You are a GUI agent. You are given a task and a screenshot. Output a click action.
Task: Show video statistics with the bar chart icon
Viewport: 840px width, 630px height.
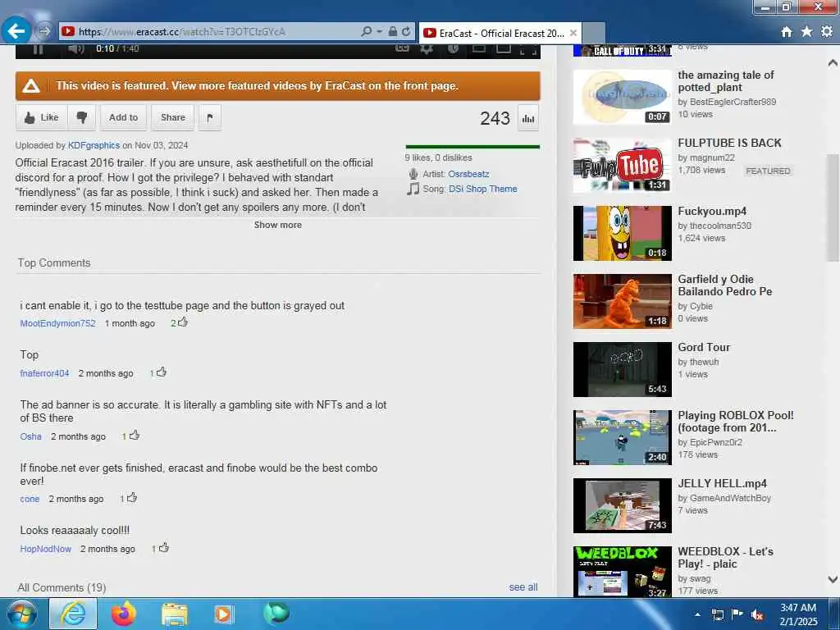[x=528, y=118]
